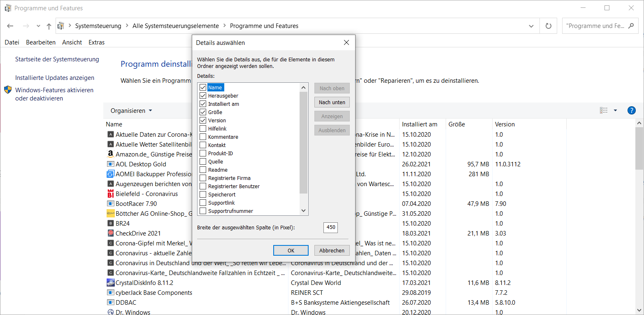Image resolution: width=644 pixels, height=315 pixels.
Task: Uncheck the Name detail checkbox
Action: tap(203, 88)
